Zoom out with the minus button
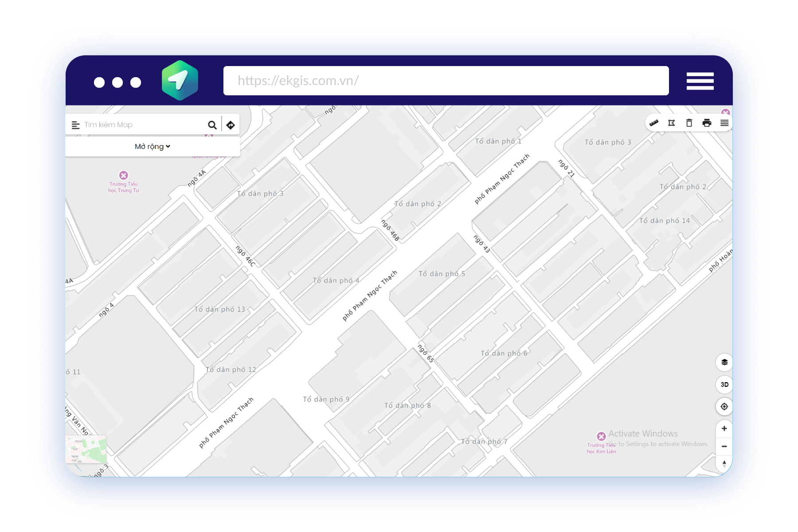This screenshot has width=798, height=532. (x=724, y=446)
